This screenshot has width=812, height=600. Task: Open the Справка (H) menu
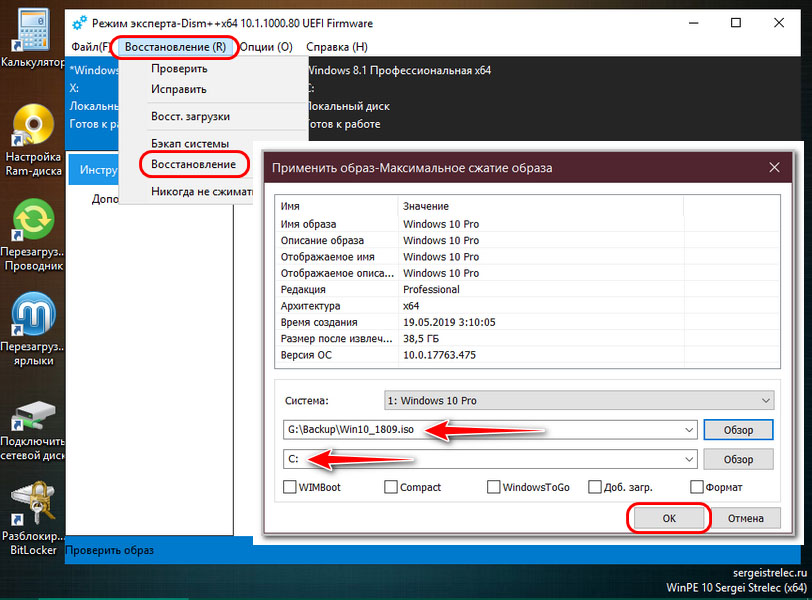pyautogui.click(x=337, y=47)
